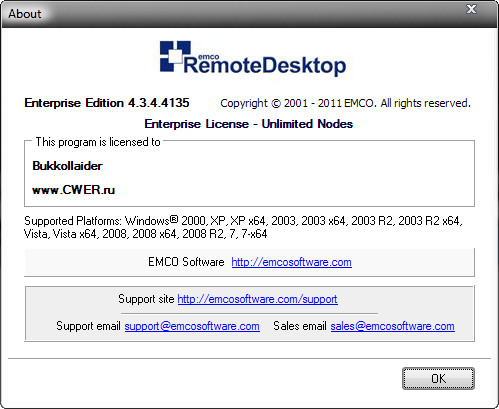
Task: Open the http://emcosoftware.com link
Action: pyautogui.click(x=291, y=262)
